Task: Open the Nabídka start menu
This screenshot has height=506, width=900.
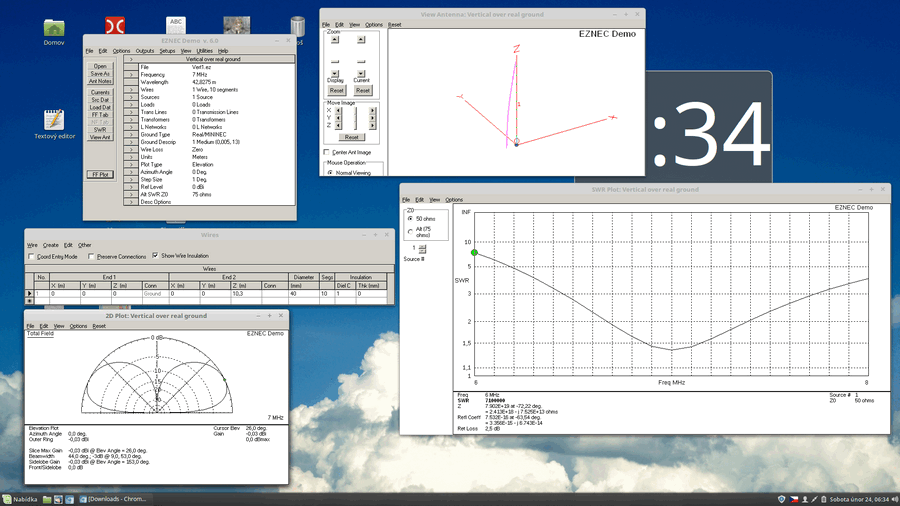Action: pos(20,499)
